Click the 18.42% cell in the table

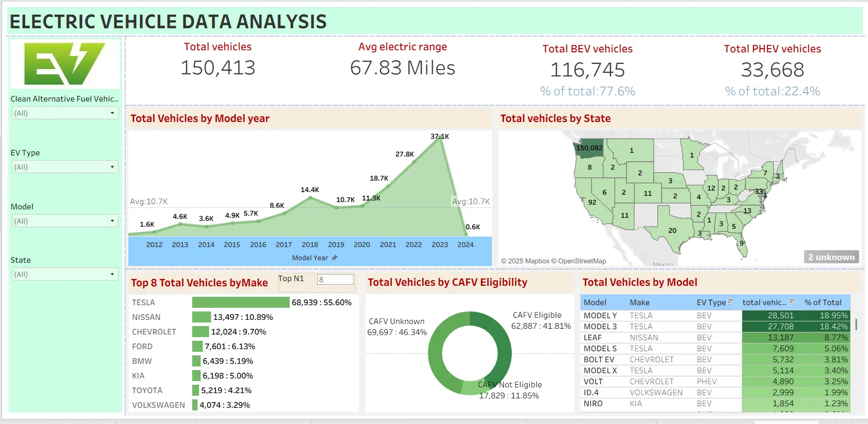click(833, 327)
